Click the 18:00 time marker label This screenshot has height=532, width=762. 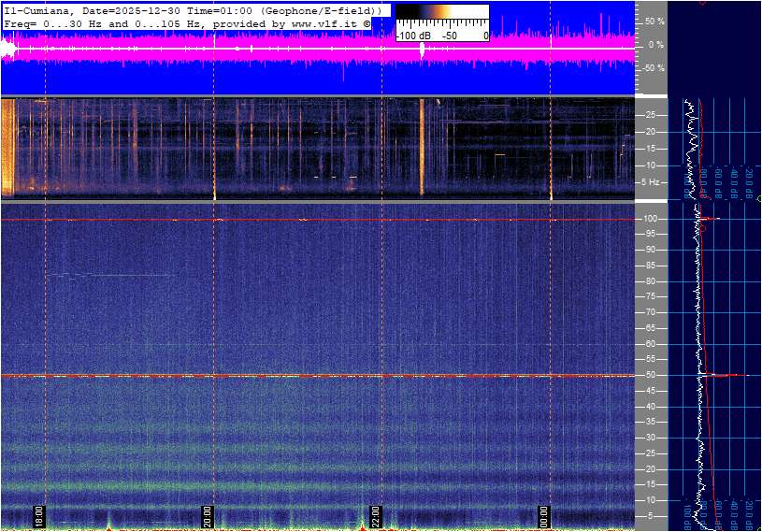tap(39, 516)
